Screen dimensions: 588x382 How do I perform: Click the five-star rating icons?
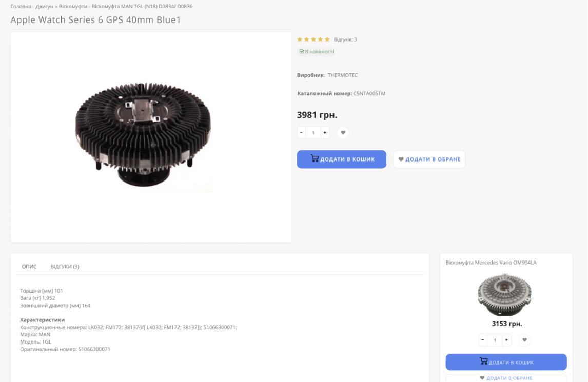coord(313,39)
